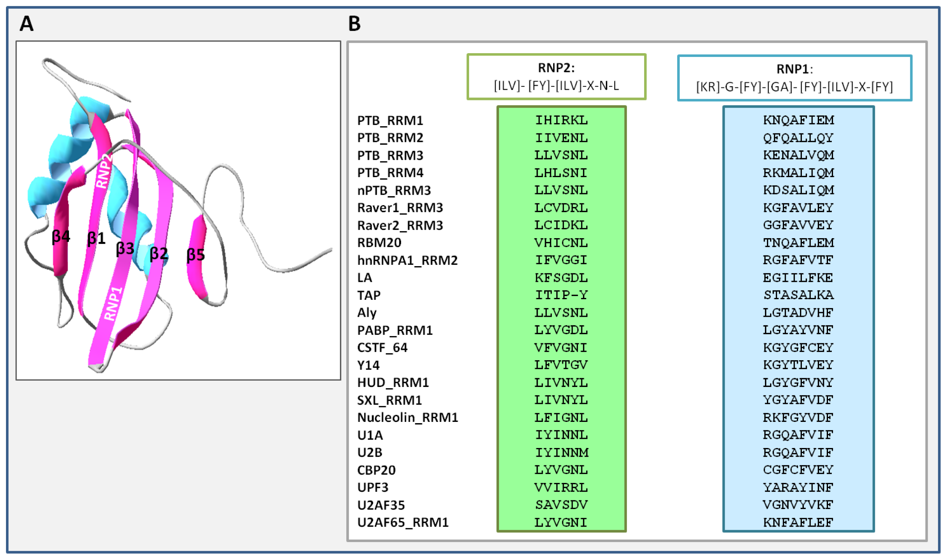Image resolution: width=947 pixels, height=560 pixels.
Task: Click the KNQAFIEM sequence in the blue column
Action: tap(798, 120)
